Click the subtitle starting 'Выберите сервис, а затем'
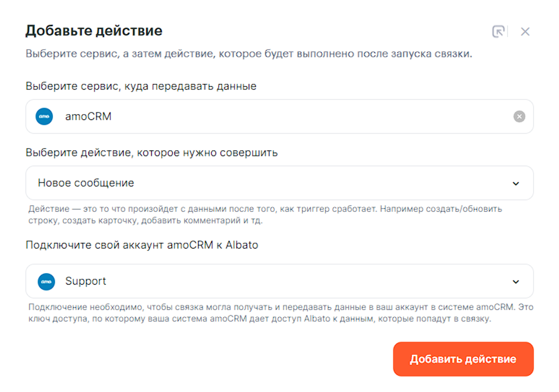559x392 pixels. point(249,54)
